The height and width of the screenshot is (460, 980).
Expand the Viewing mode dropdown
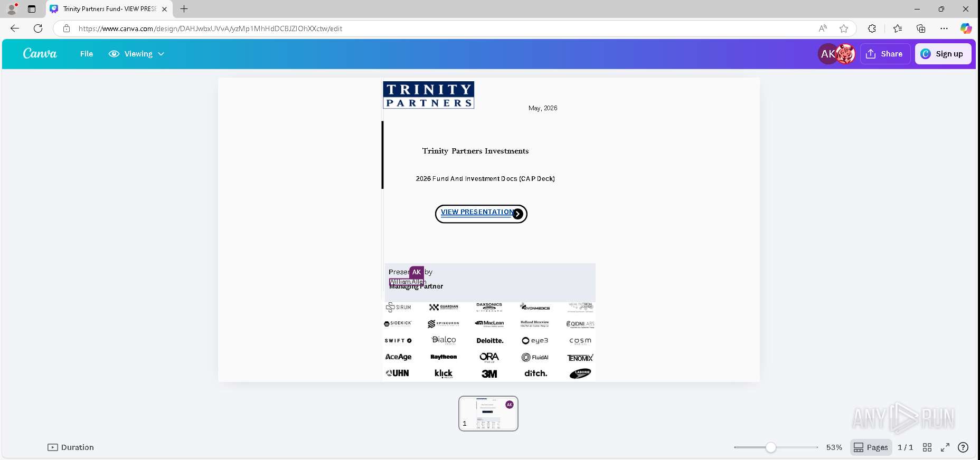(137, 54)
